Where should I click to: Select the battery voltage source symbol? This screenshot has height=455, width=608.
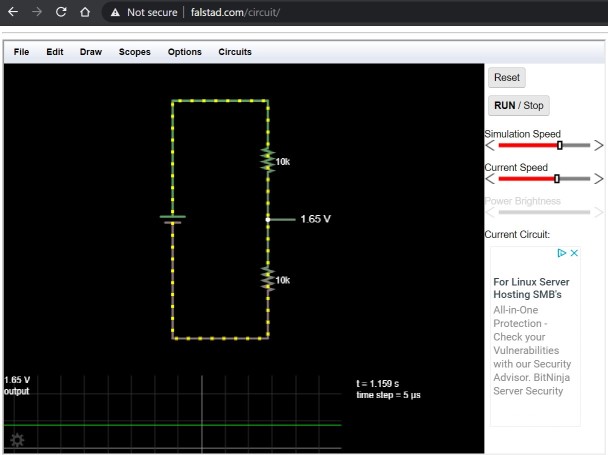(173, 220)
